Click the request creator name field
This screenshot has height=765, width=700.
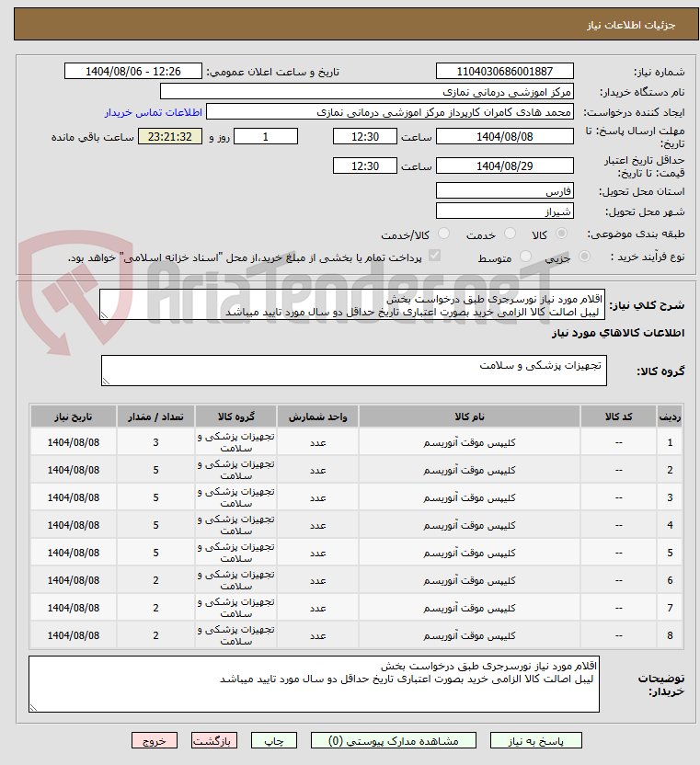click(x=389, y=112)
